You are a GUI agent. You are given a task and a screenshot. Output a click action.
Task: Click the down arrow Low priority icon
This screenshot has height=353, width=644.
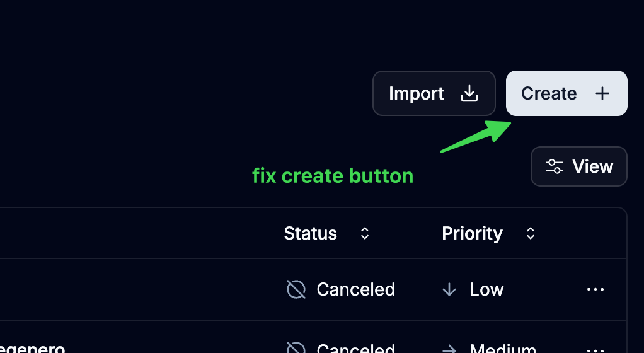tap(449, 289)
